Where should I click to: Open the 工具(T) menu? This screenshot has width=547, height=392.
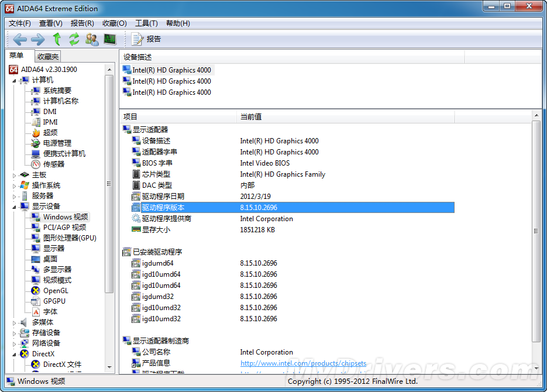coord(146,23)
